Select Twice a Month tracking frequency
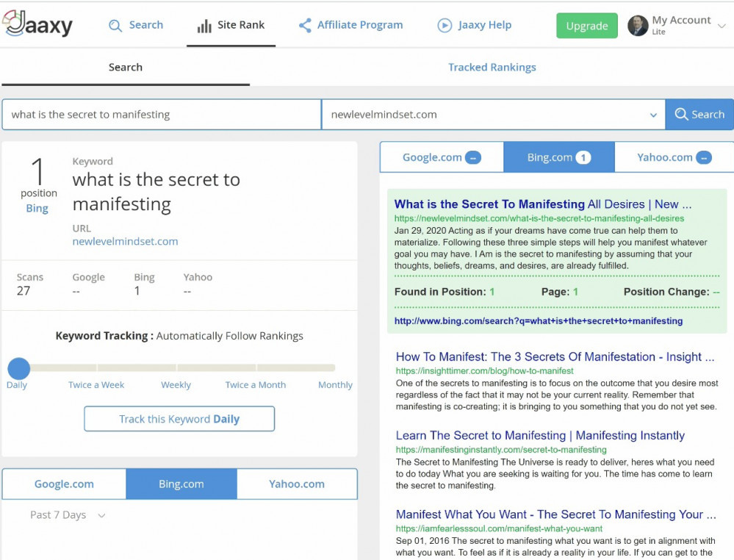The width and height of the screenshot is (734, 560). pos(256,385)
